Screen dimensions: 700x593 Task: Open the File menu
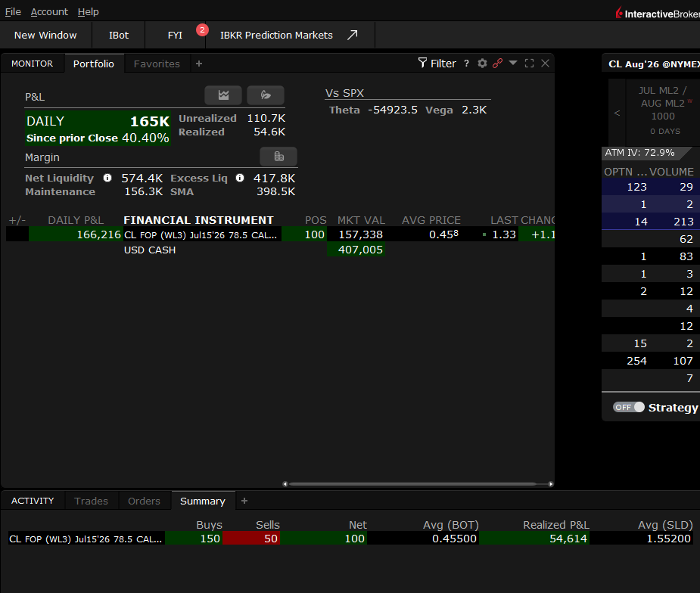[x=13, y=11]
